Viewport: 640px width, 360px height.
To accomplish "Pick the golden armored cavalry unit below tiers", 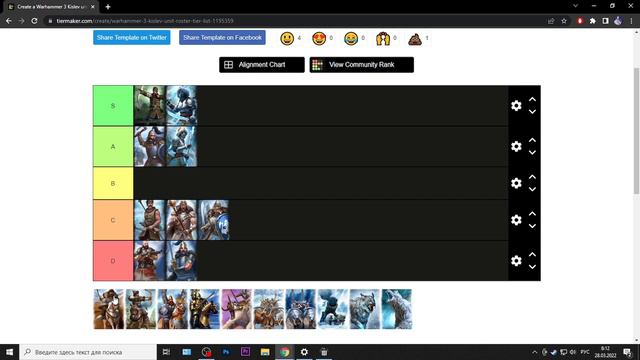I will 204,309.
